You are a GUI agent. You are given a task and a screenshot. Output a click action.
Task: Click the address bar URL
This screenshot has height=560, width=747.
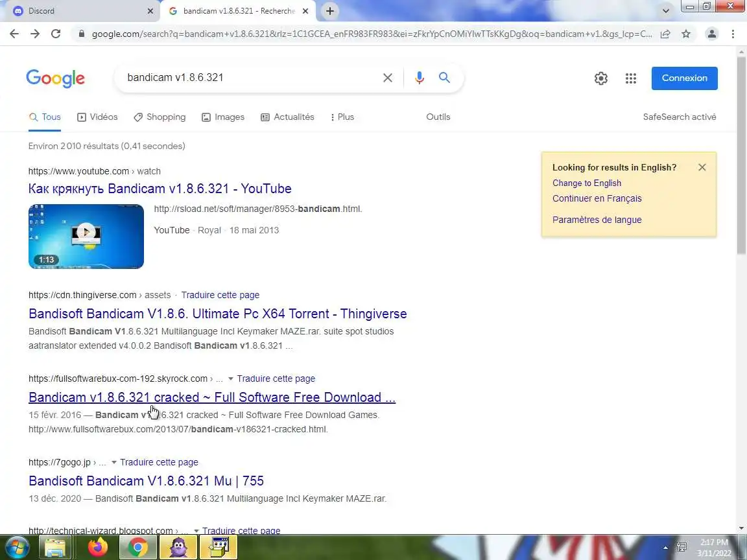tap(372, 34)
